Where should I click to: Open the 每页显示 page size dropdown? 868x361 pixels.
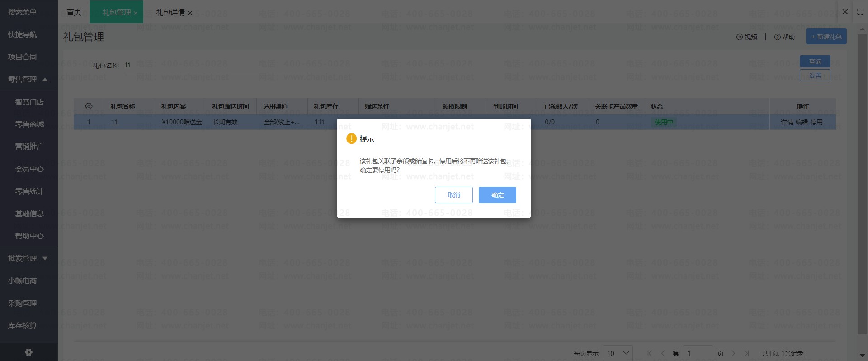618,353
